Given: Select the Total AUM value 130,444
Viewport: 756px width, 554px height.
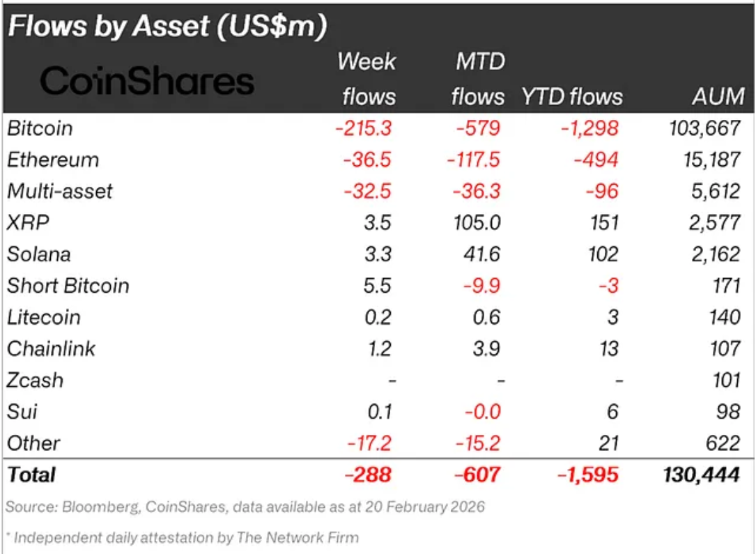Looking at the screenshot, I should [702, 475].
